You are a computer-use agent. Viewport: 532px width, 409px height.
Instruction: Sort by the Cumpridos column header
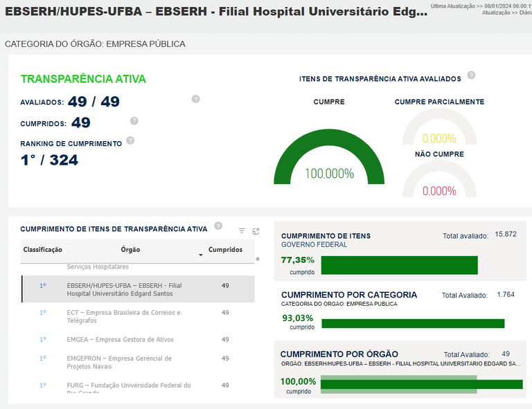pyautogui.click(x=225, y=250)
